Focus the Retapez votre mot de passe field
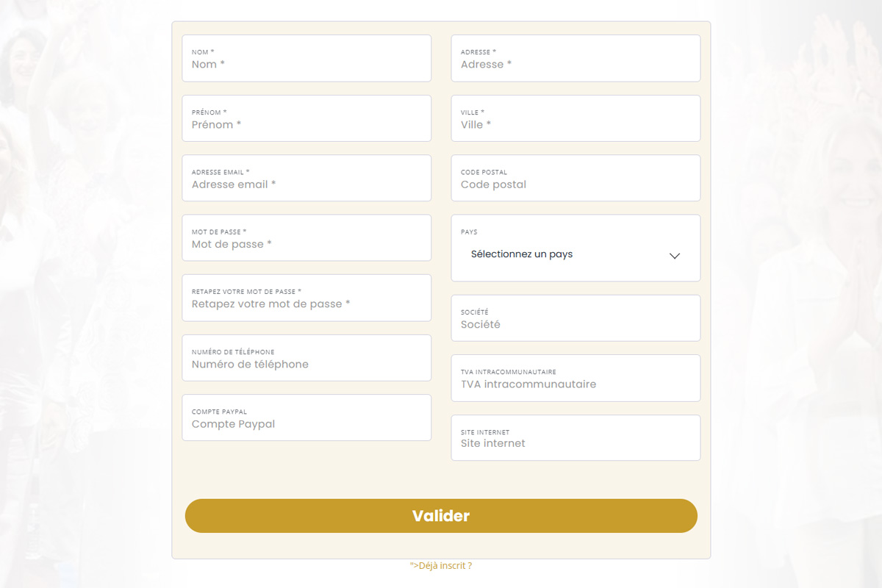The height and width of the screenshot is (588, 882). point(306,304)
